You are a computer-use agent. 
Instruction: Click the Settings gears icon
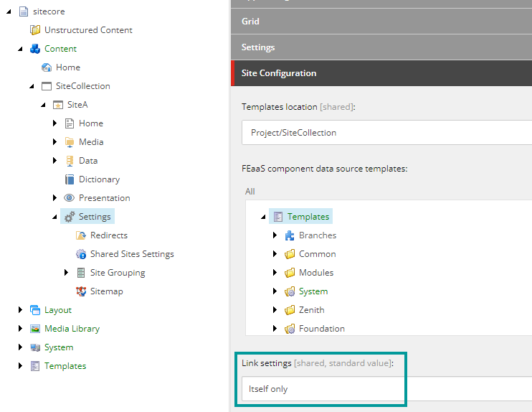click(70, 217)
